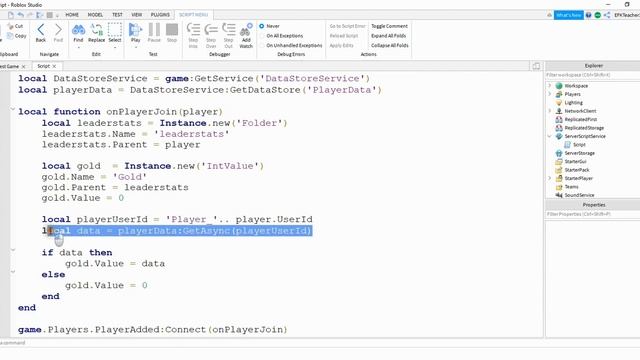Select the SoundService icon in Explorer
The height and width of the screenshot is (360, 640).
point(559,195)
